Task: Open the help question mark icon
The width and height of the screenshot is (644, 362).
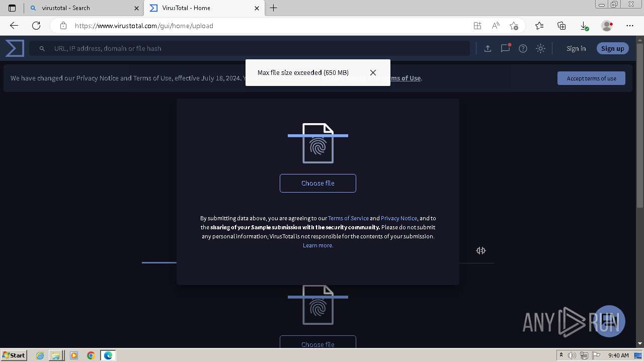Action: [x=523, y=48]
